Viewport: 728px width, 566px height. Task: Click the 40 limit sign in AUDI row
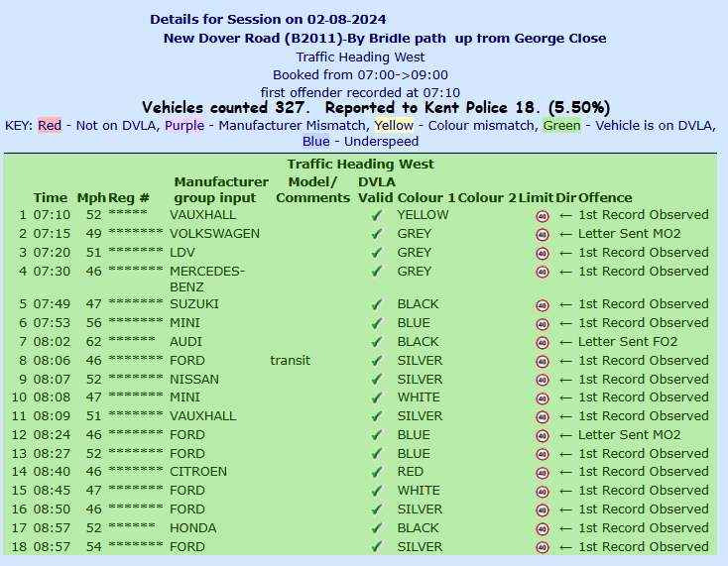coord(543,343)
